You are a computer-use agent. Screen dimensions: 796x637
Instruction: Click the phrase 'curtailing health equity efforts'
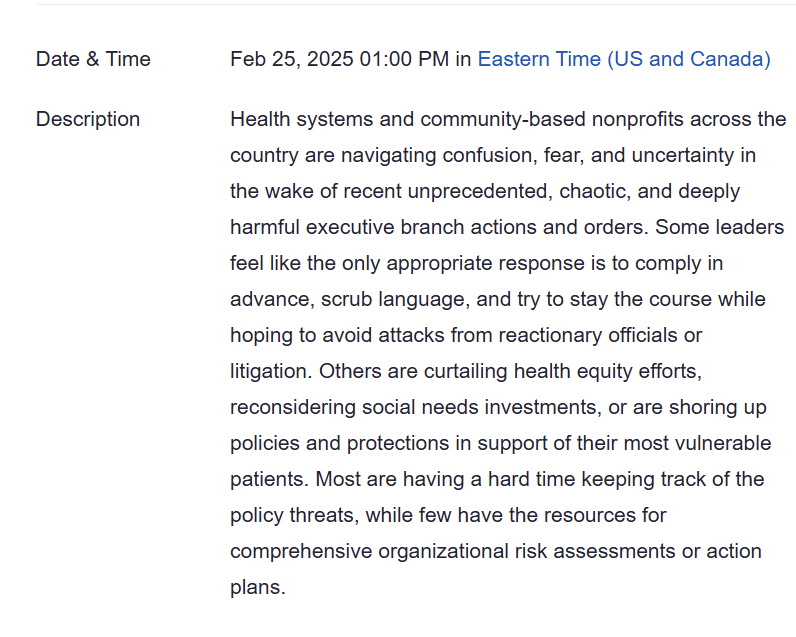click(563, 372)
